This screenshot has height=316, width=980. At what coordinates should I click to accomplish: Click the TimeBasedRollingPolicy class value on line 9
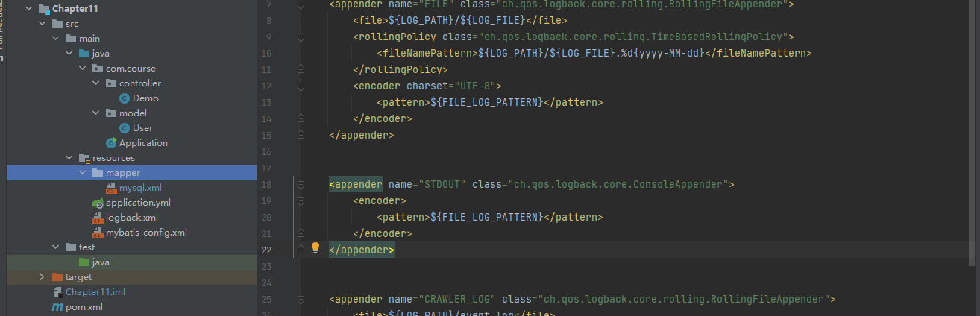[615, 37]
